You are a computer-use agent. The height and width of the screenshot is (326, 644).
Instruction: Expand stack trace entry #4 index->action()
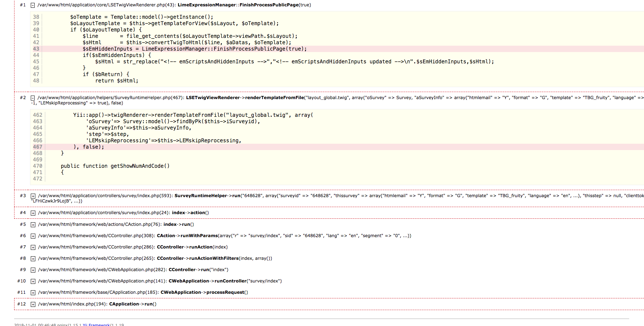[33, 213]
